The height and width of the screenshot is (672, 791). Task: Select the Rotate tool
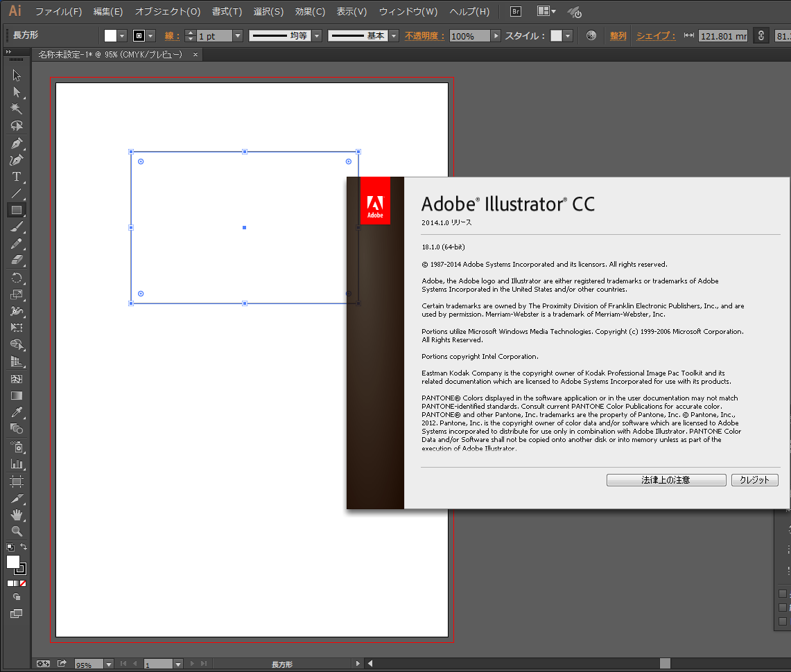16,278
